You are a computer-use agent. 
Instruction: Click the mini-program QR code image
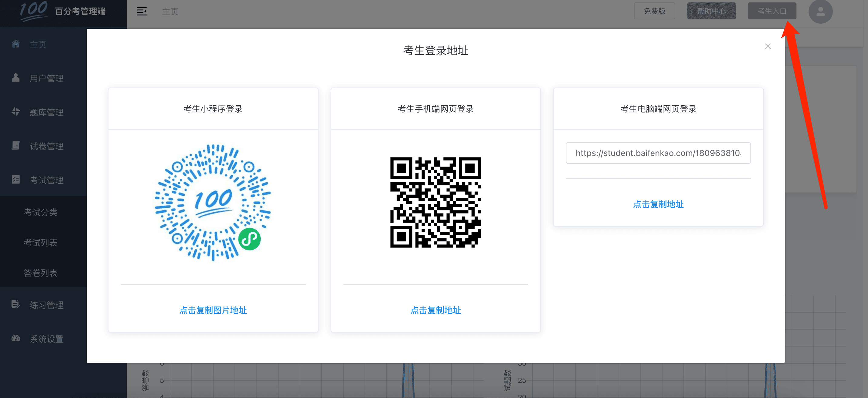[213, 203]
